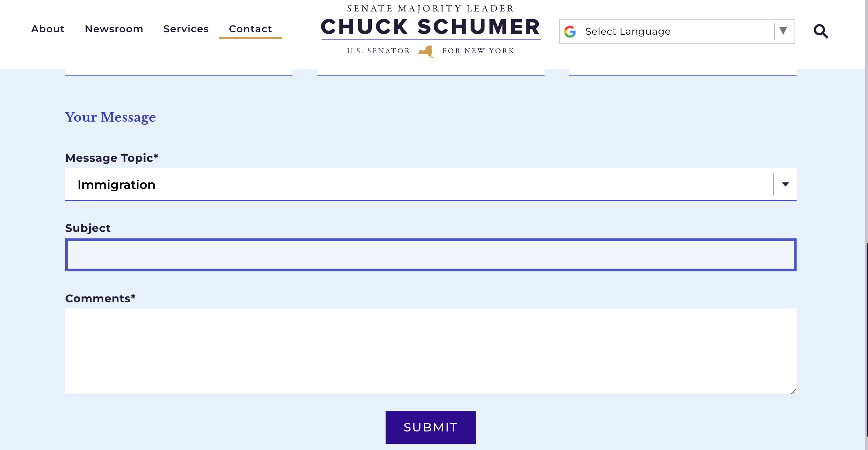
Task: Click the Google logo in language selector
Action: click(570, 32)
